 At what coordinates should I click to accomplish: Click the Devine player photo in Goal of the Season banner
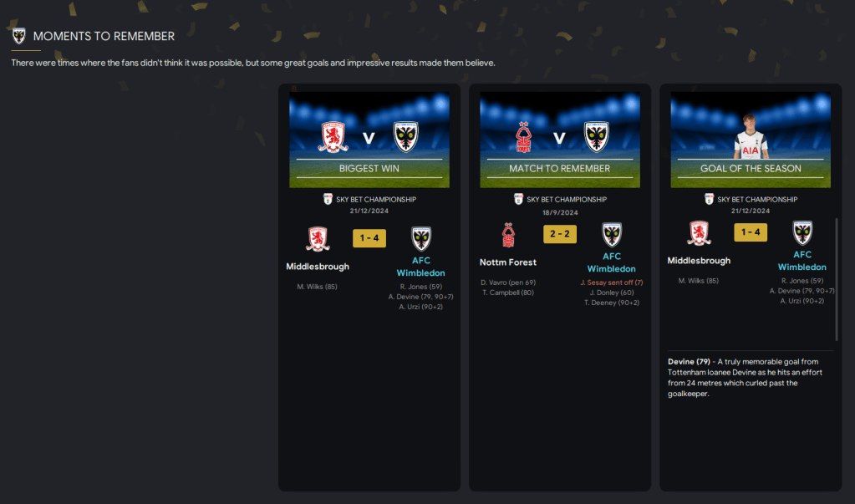point(751,137)
